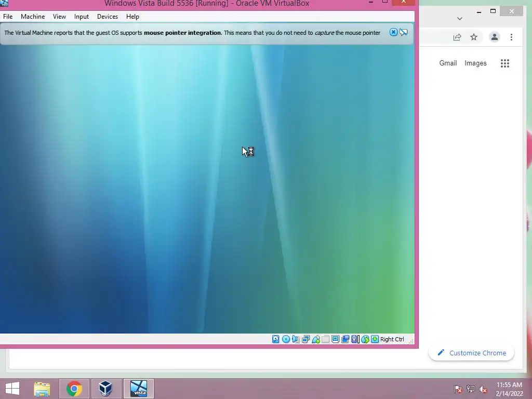
Task: Open the Images link
Action: pos(475,63)
